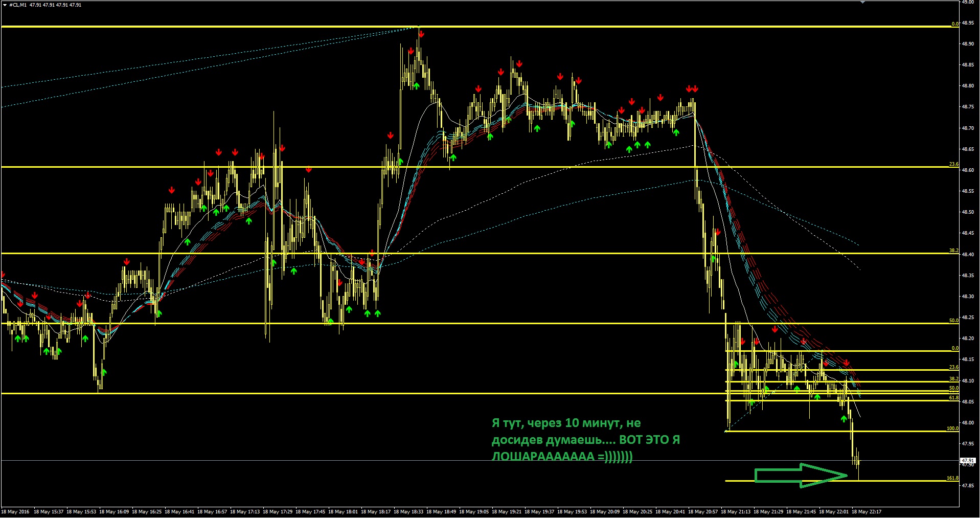Click the 18 May 20:57 time label
The width and height of the screenshot is (980, 518).
tap(703, 512)
